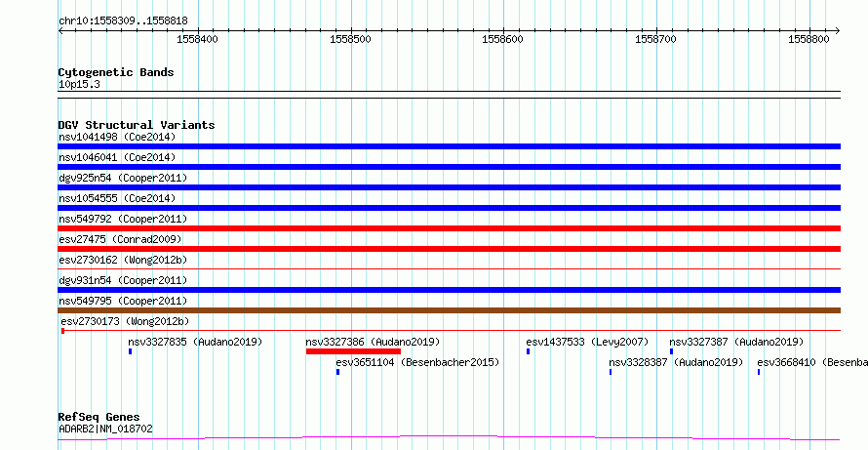Image resolution: width=868 pixels, height=450 pixels.
Task: Select variant label nsv3327835 (Audano2019)
Action: 195,342
